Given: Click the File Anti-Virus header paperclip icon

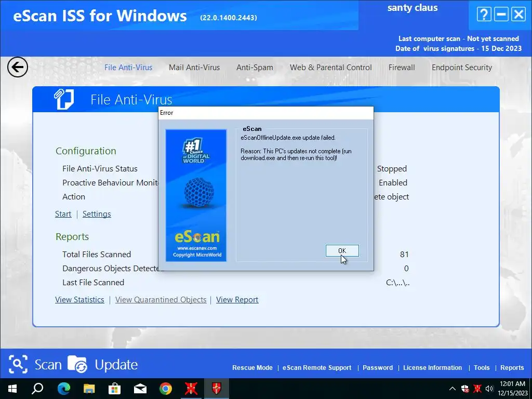Looking at the screenshot, I should coord(64,99).
